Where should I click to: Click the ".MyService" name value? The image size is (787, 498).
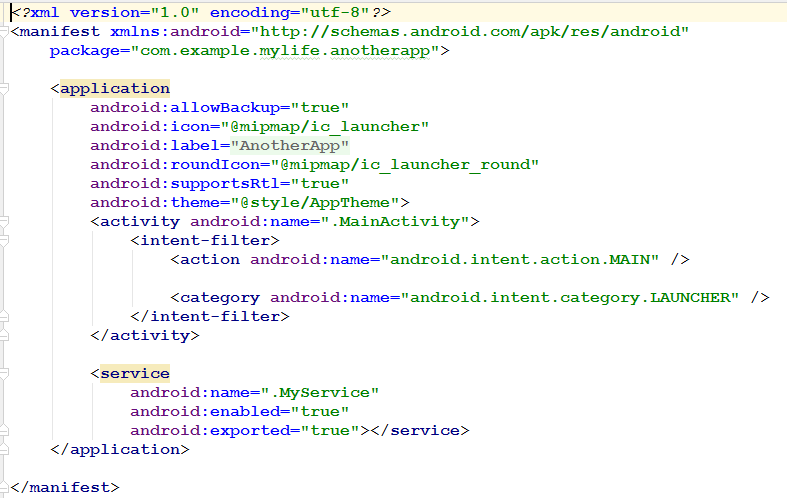pos(320,393)
